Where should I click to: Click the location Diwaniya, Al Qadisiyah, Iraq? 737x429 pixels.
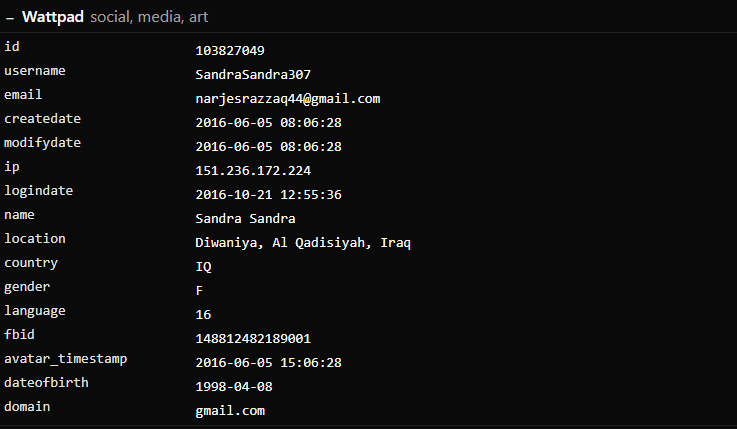point(303,243)
